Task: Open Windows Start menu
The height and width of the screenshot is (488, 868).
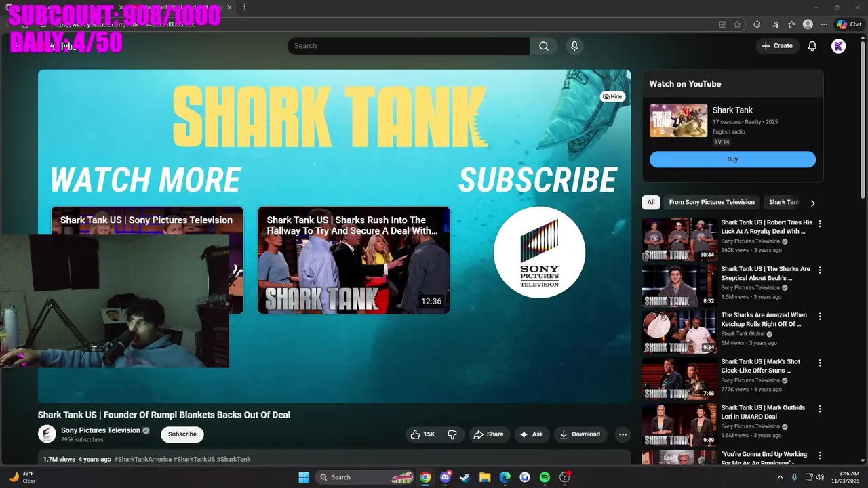Action: pos(304,477)
